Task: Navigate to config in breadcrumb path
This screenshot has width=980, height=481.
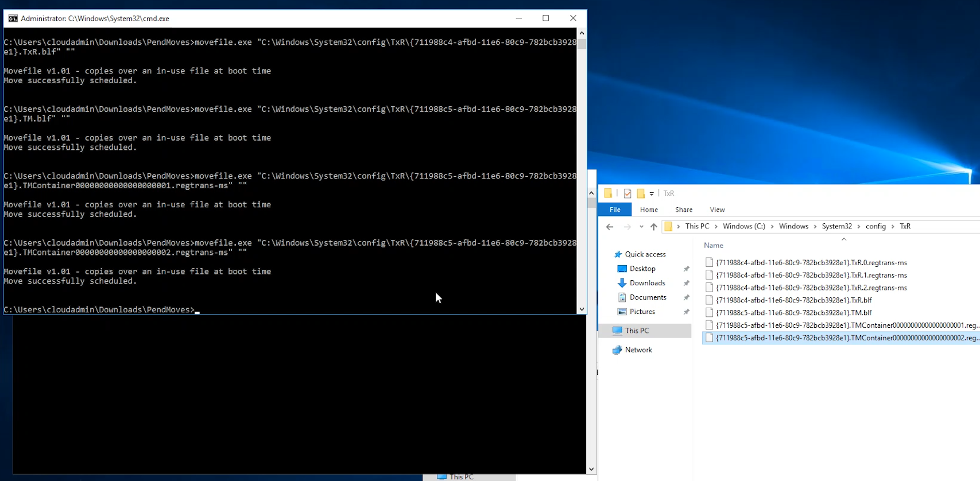Action: 876,226
